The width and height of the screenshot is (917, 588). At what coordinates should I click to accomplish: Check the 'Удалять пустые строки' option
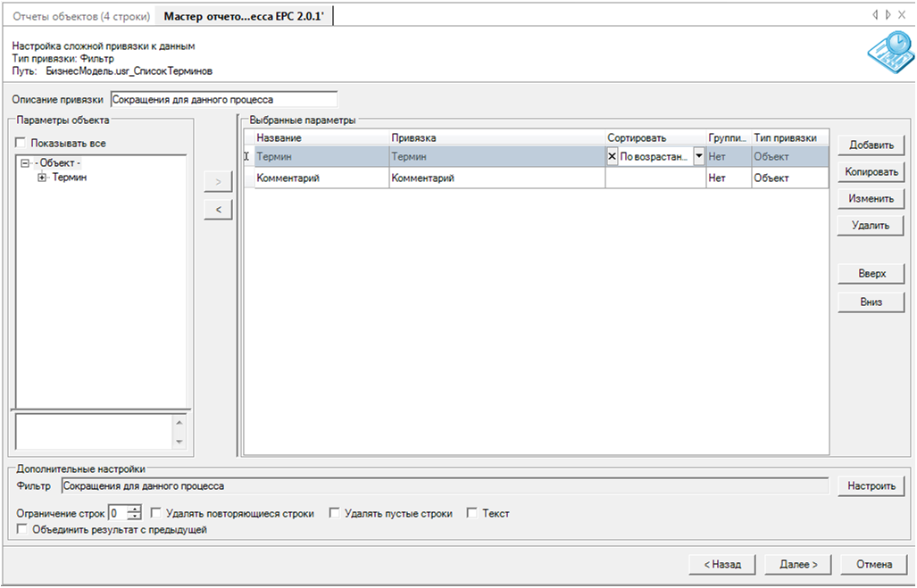point(335,513)
